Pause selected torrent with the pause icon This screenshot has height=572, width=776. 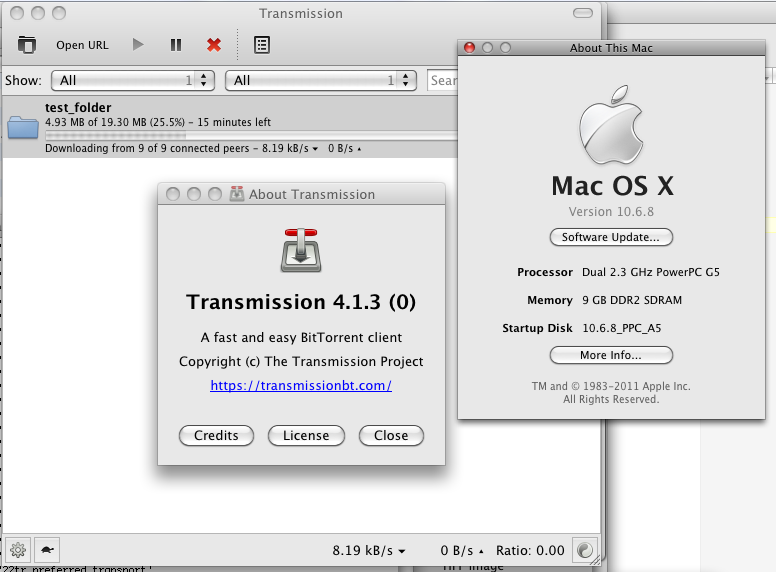coord(176,45)
